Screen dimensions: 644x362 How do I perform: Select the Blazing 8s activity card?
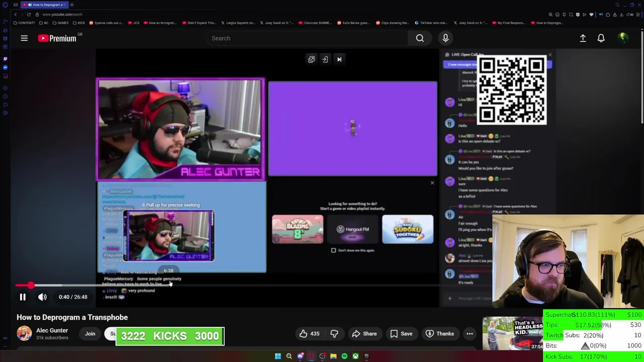[x=297, y=229]
